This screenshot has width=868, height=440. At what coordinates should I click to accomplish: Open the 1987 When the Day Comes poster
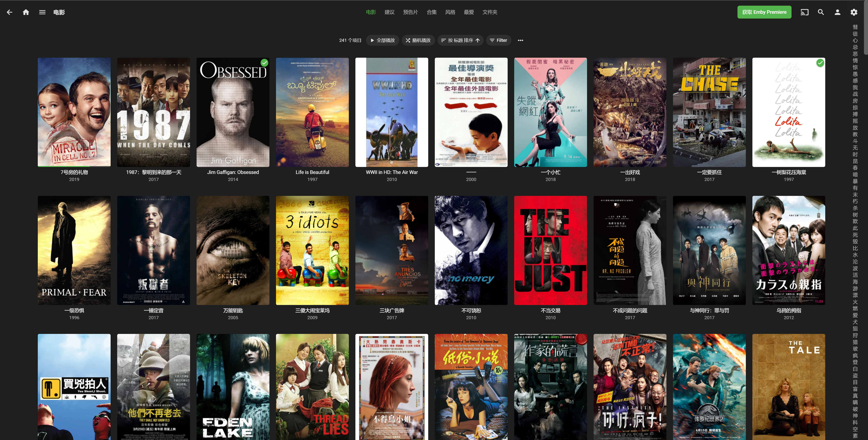tap(154, 112)
